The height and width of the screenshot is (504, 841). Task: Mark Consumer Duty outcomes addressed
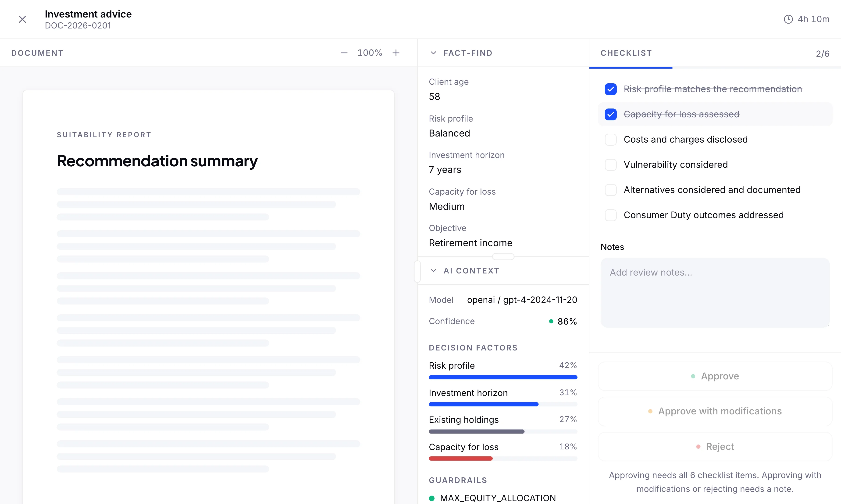[x=610, y=215]
